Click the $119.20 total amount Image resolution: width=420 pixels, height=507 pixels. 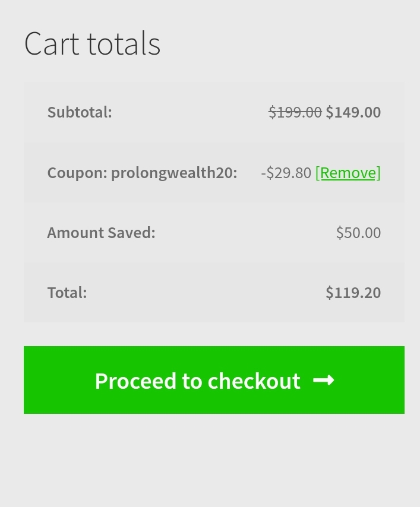click(353, 293)
